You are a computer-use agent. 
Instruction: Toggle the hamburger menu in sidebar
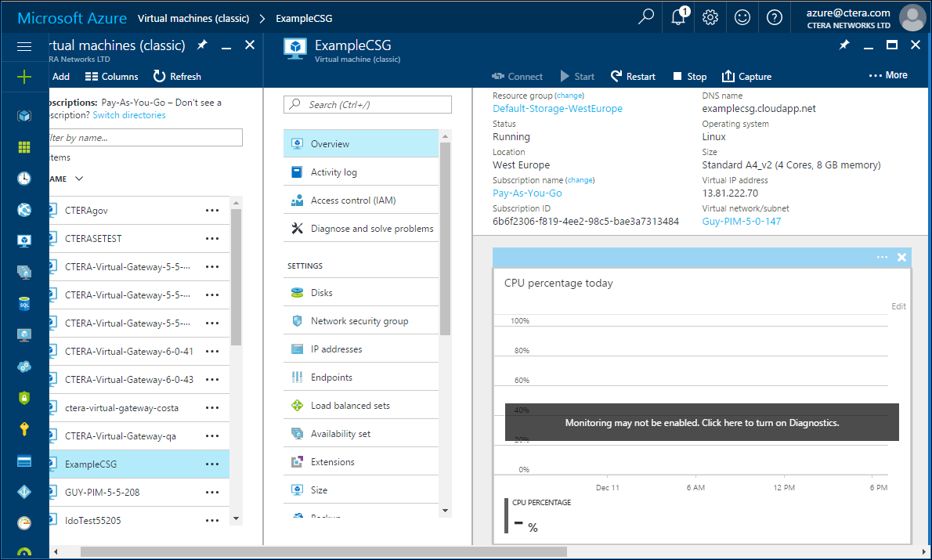tap(24, 46)
